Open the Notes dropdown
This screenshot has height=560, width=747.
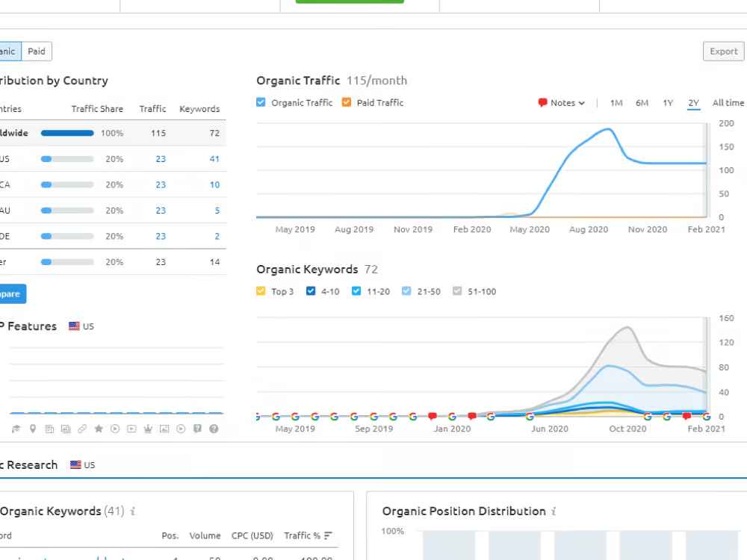coord(562,103)
